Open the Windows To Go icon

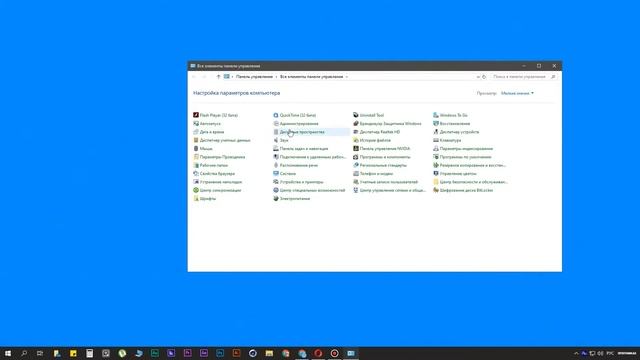(436, 115)
